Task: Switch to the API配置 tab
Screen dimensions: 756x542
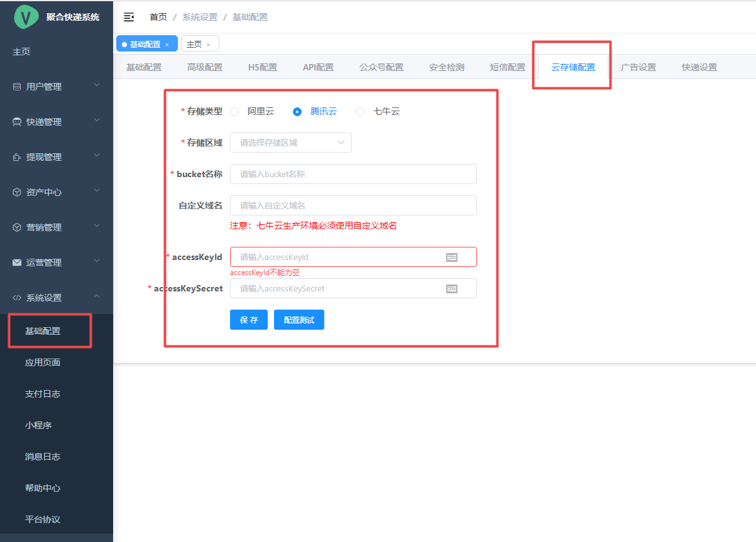Action: pyautogui.click(x=318, y=67)
